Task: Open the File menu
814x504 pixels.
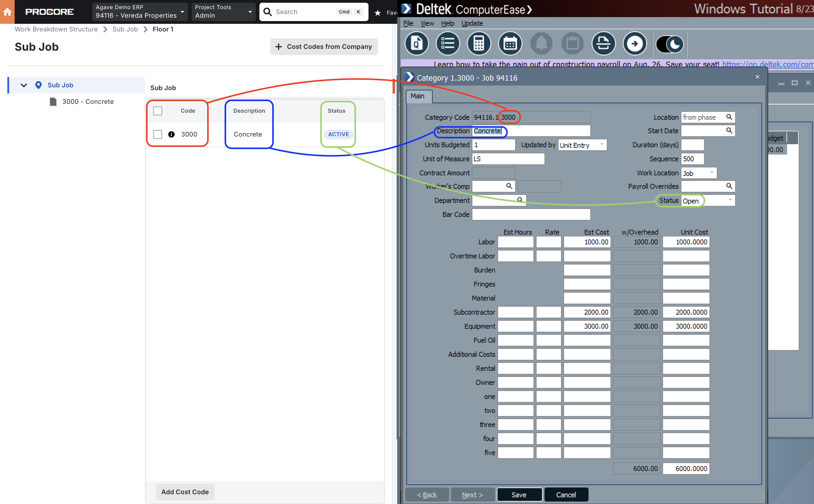Action: (x=408, y=23)
